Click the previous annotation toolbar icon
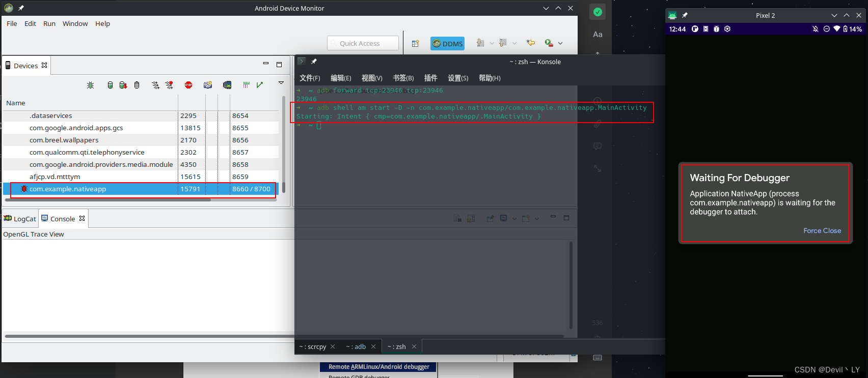Image resolution: width=868 pixels, height=378 pixels. pos(503,43)
